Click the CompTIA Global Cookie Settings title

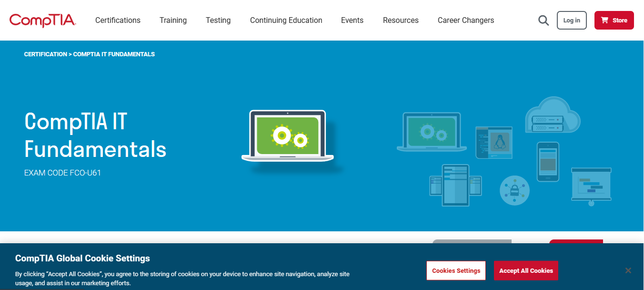[82, 259]
